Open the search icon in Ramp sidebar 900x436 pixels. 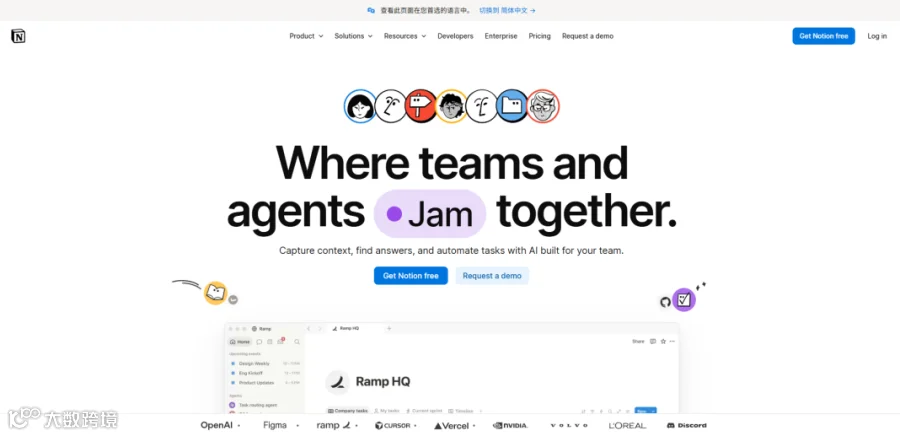297,342
